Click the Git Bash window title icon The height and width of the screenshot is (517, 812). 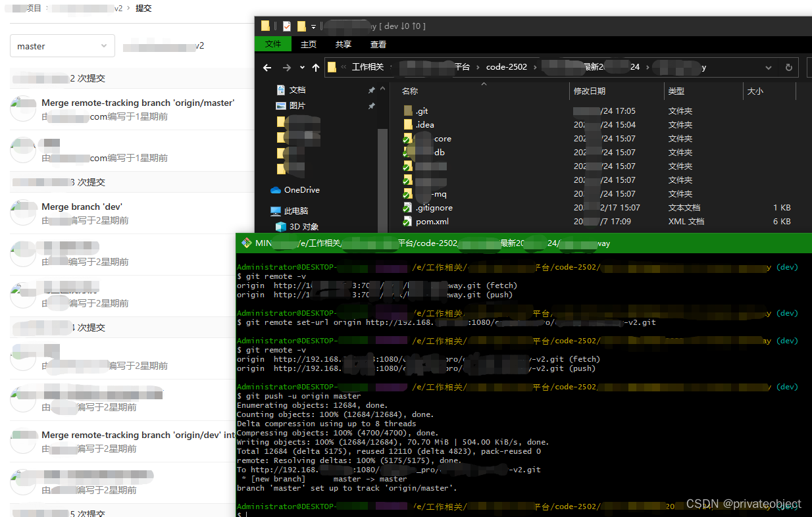click(x=247, y=243)
